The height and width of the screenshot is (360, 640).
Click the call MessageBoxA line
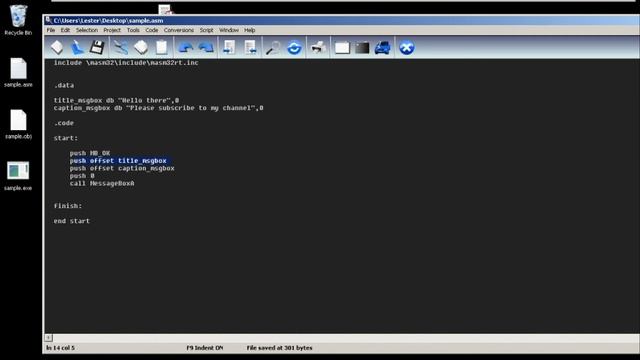click(102, 183)
